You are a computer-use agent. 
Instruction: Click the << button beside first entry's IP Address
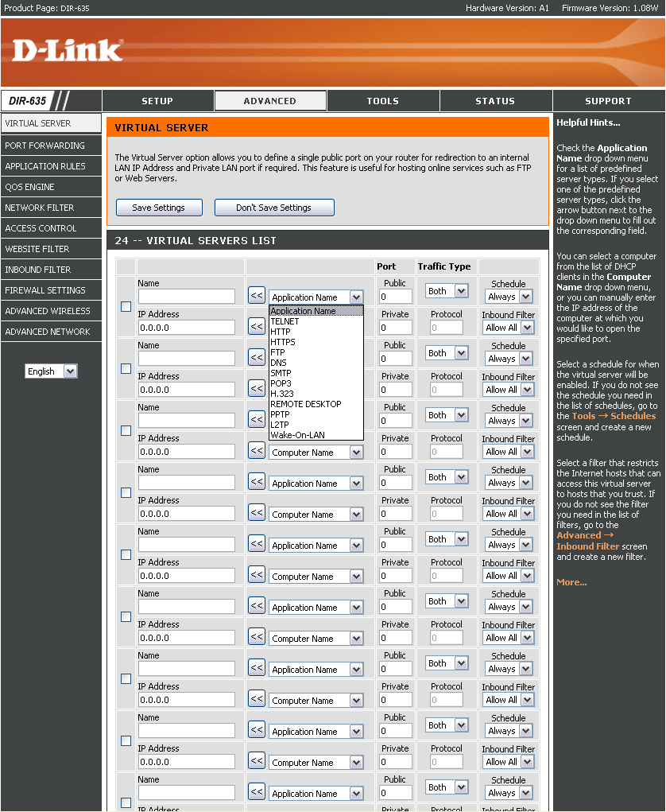[257, 327]
